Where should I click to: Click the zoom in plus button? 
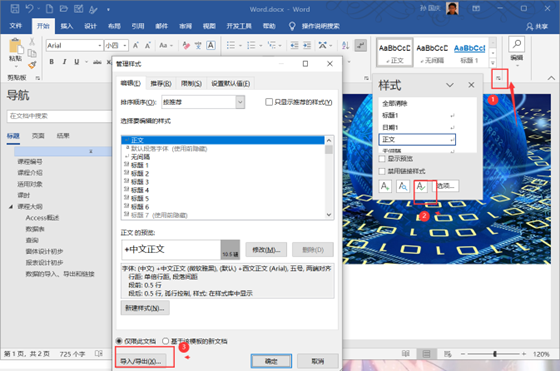[x=524, y=354]
